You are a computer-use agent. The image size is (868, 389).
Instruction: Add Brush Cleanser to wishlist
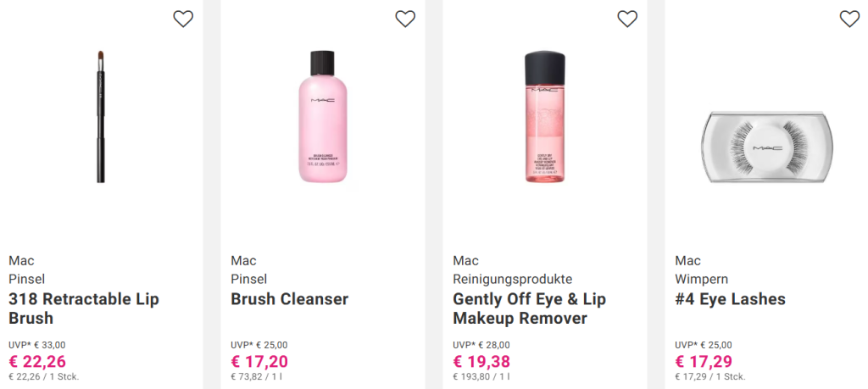[405, 19]
